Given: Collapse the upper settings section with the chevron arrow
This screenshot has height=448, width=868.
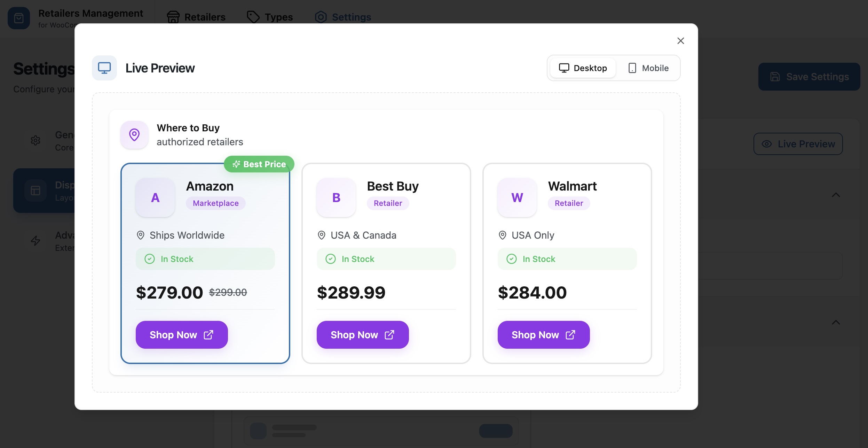Looking at the screenshot, I should click(836, 194).
